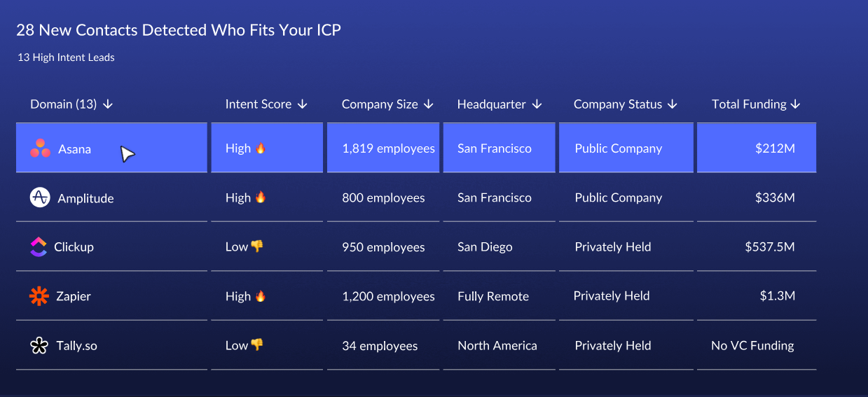Sort by the Company Status column arrow
The height and width of the screenshot is (397, 868).
click(673, 104)
